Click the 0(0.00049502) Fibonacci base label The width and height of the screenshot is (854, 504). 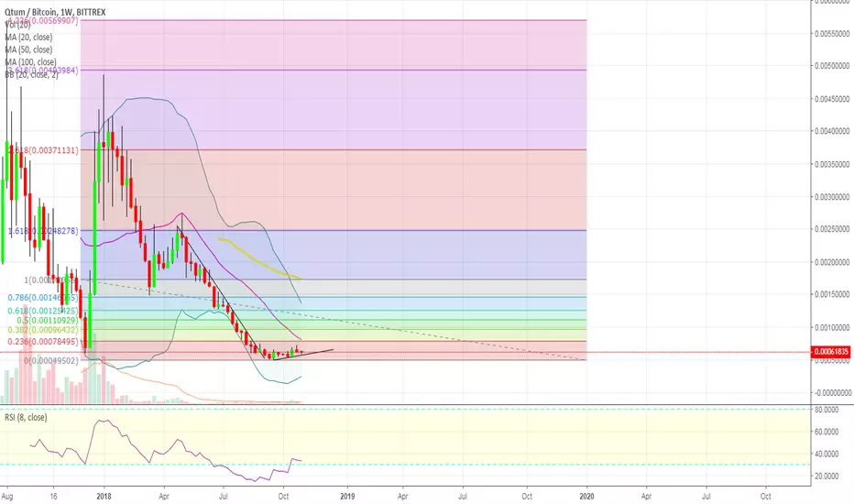[51, 361]
